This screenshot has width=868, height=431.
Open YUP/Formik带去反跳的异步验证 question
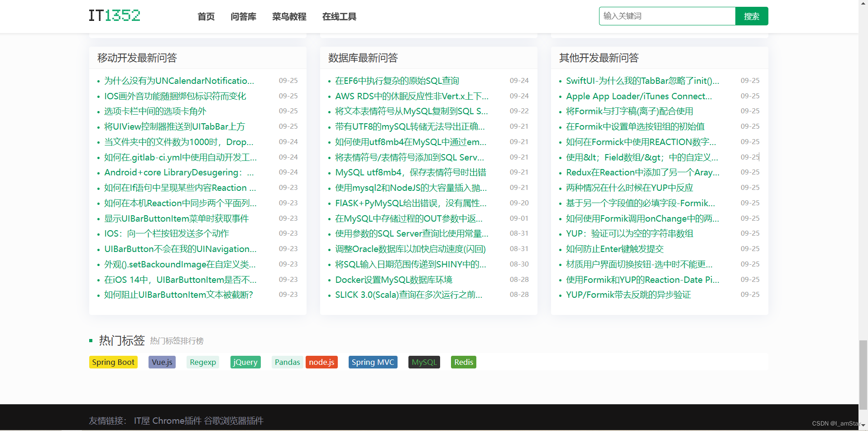coord(628,295)
